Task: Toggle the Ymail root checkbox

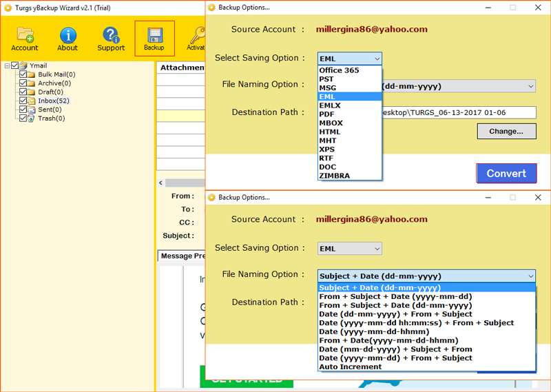Action: point(14,65)
